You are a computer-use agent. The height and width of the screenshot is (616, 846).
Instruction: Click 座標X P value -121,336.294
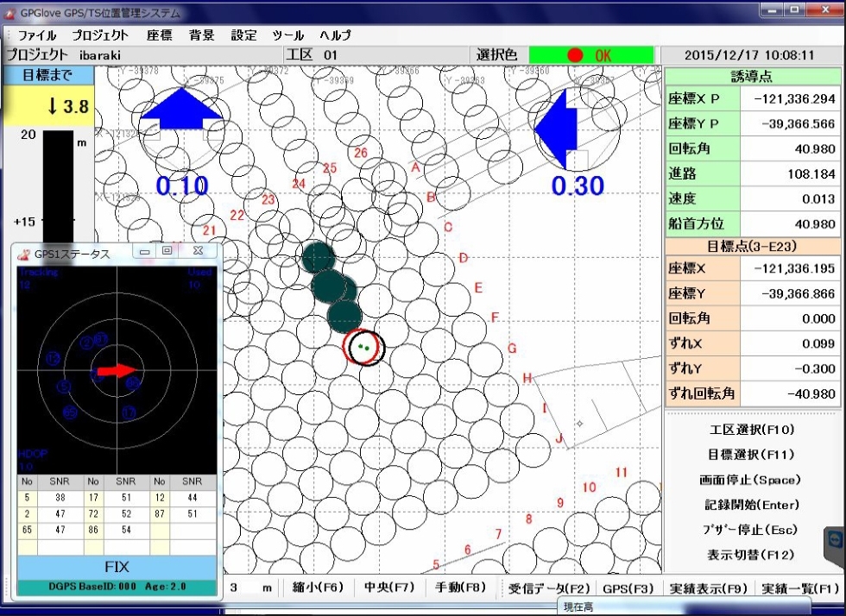click(x=791, y=98)
